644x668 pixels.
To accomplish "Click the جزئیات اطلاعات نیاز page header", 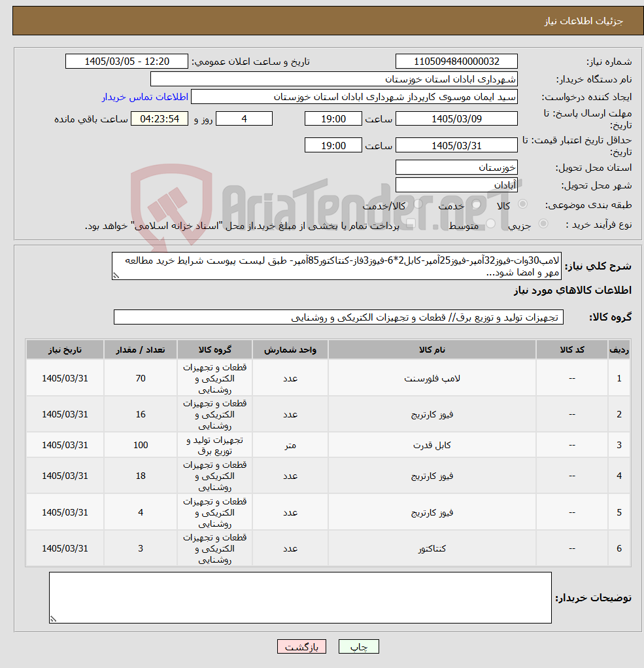I will pos(583,21).
